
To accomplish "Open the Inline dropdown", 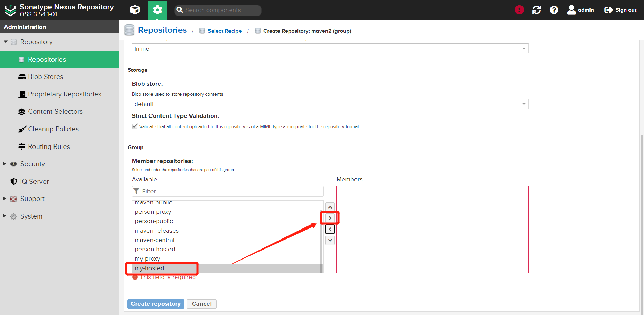I will point(330,49).
